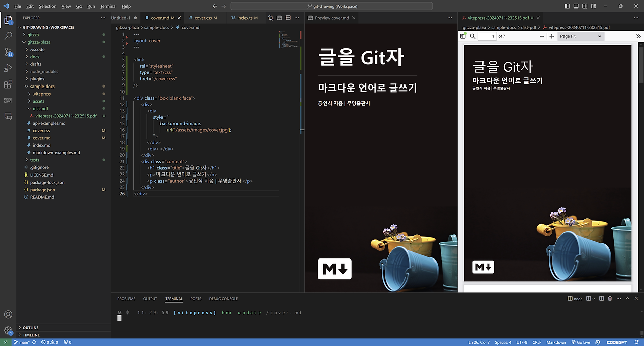The width and height of the screenshot is (644, 346).
Task: Click the PDF viewer find magnifier icon
Action: point(473,36)
